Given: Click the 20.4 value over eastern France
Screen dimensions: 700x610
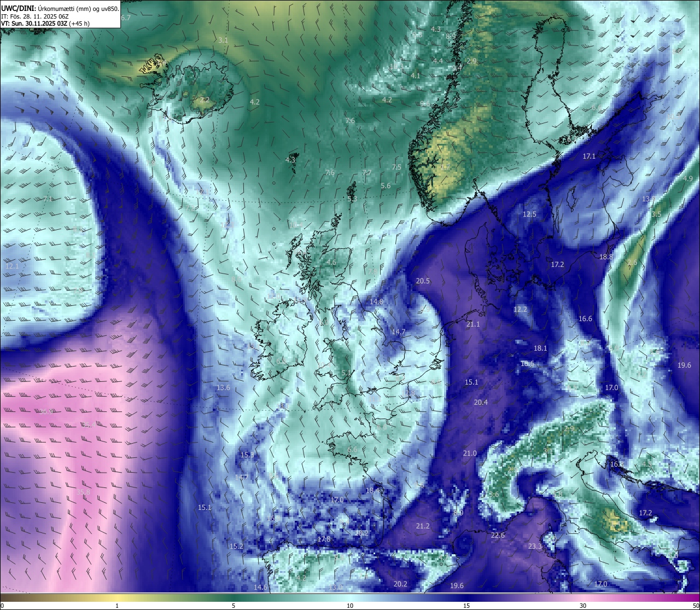Looking at the screenshot, I should pyautogui.click(x=481, y=403).
